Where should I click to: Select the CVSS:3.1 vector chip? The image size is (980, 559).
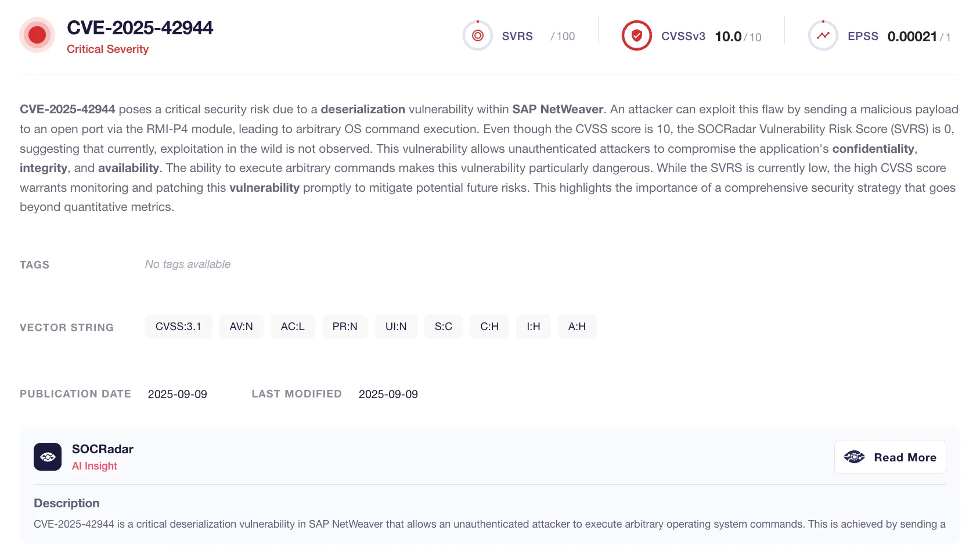(178, 327)
